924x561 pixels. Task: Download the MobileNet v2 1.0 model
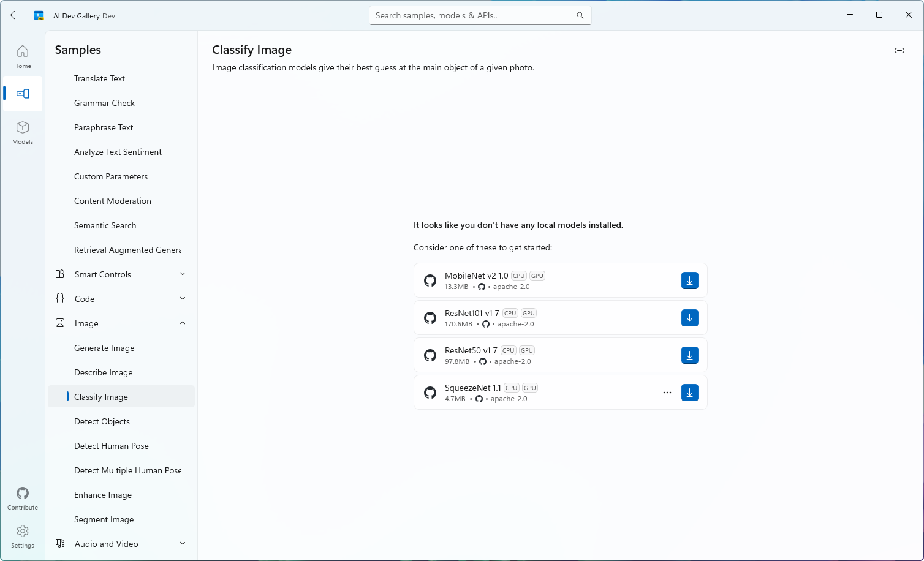click(x=689, y=280)
